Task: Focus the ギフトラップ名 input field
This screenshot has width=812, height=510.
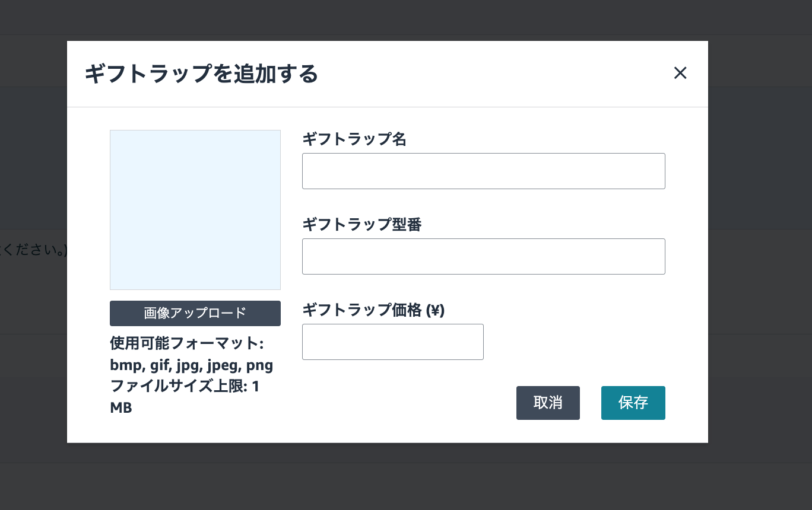Action: pos(483,171)
